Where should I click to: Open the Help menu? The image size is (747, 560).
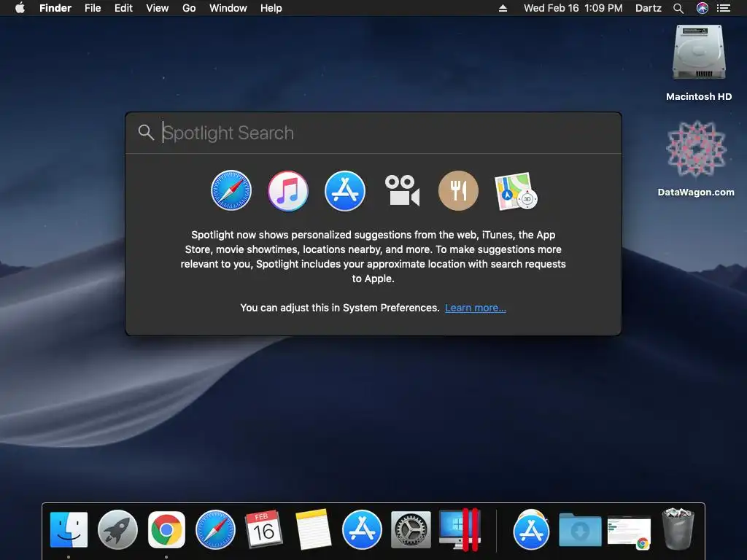[x=271, y=8]
